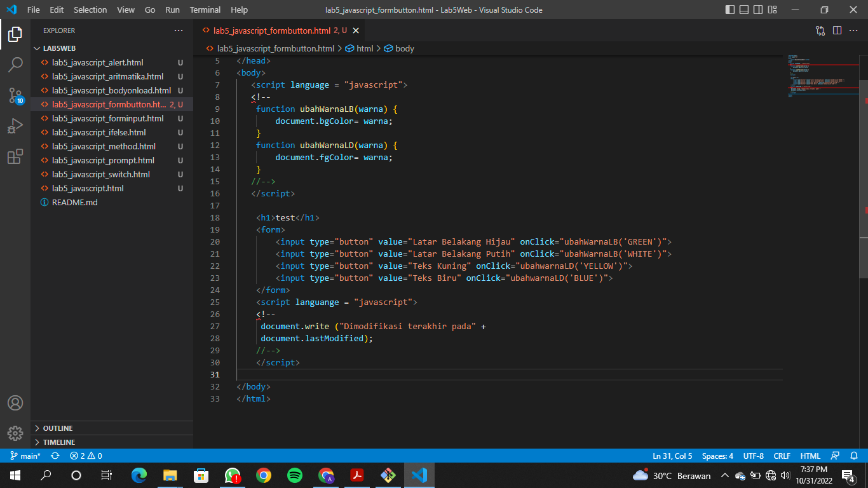The image size is (868, 488).
Task: Open WhatsApp from taskbar
Action: [x=233, y=475]
